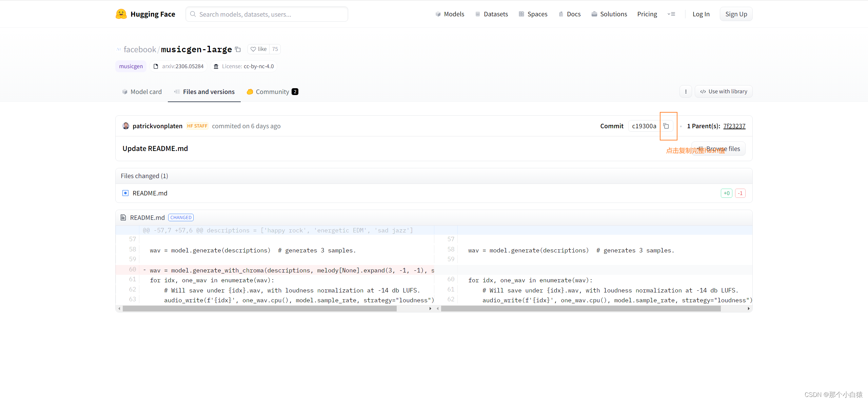868x401 pixels.
Task: Expand the navbar overflow menu
Action: (671, 14)
